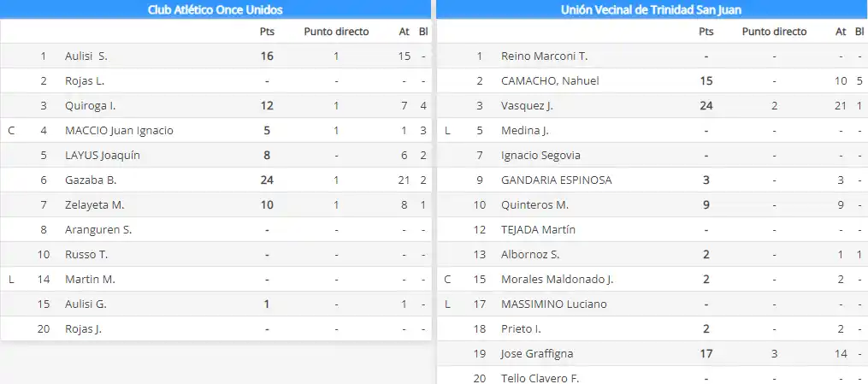Click on LAYUS Joaquín's name
Image resolution: width=868 pixels, height=384 pixels.
click(x=103, y=156)
